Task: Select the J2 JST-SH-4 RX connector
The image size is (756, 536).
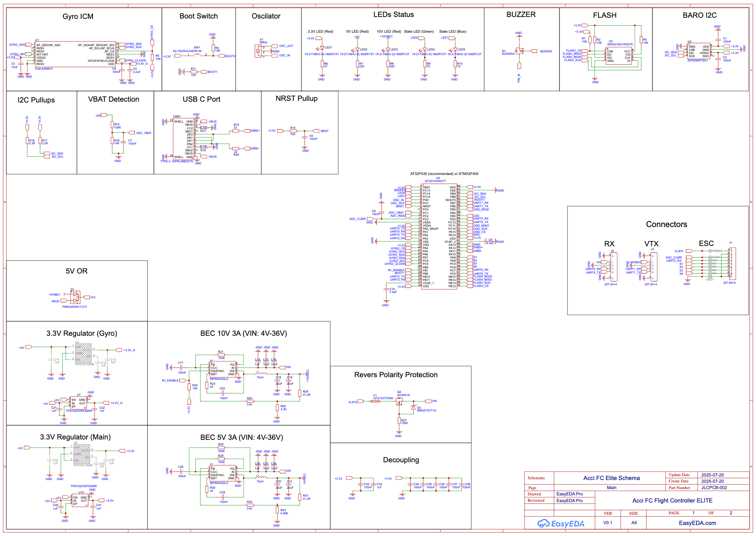Action: point(613,267)
